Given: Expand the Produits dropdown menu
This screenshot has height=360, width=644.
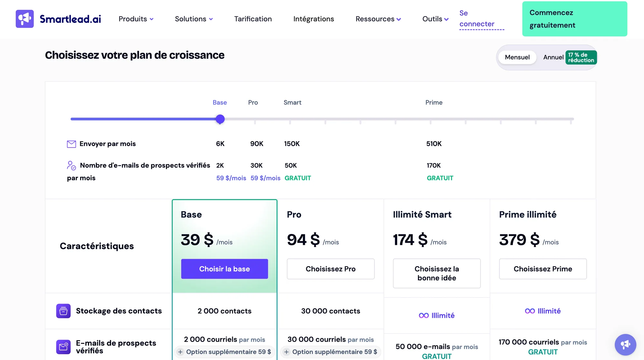Looking at the screenshot, I should pos(136,19).
